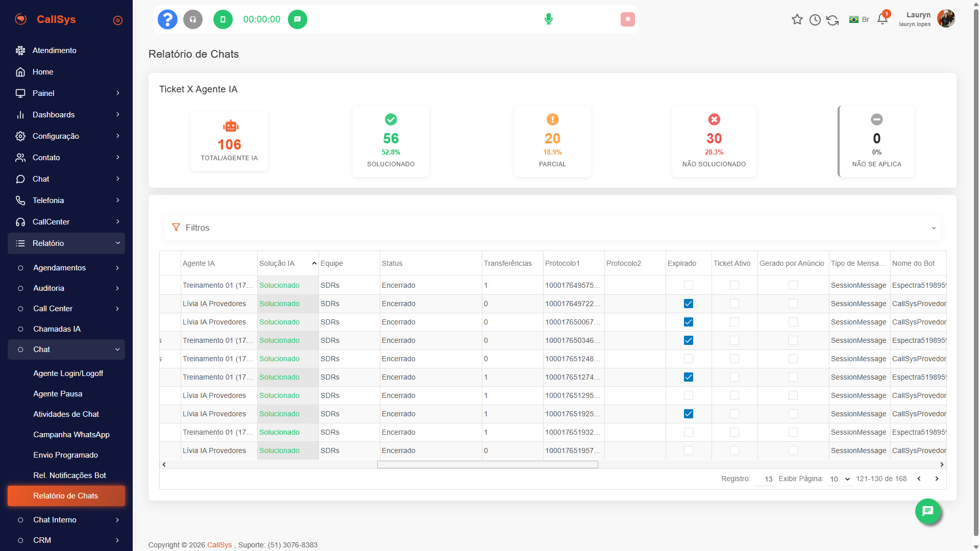Open Rel. Notificações Bot report
The width and height of the screenshot is (980, 551).
click(x=69, y=475)
